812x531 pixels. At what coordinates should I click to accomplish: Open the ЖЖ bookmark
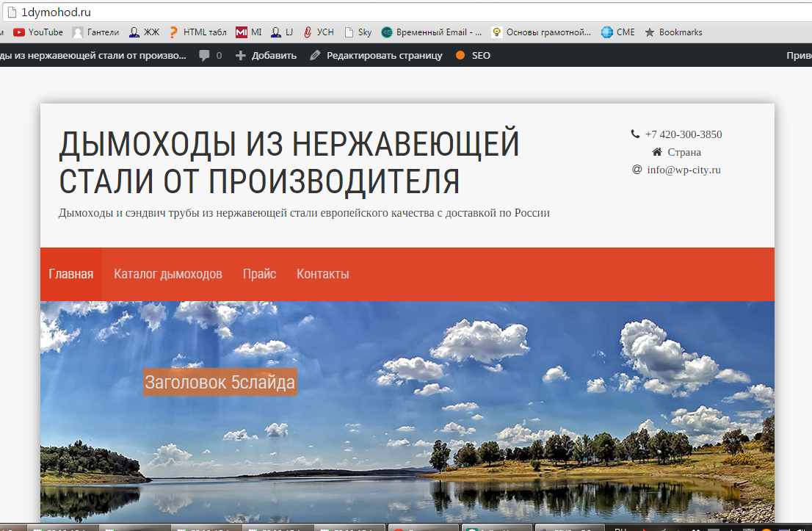tap(145, 32)
